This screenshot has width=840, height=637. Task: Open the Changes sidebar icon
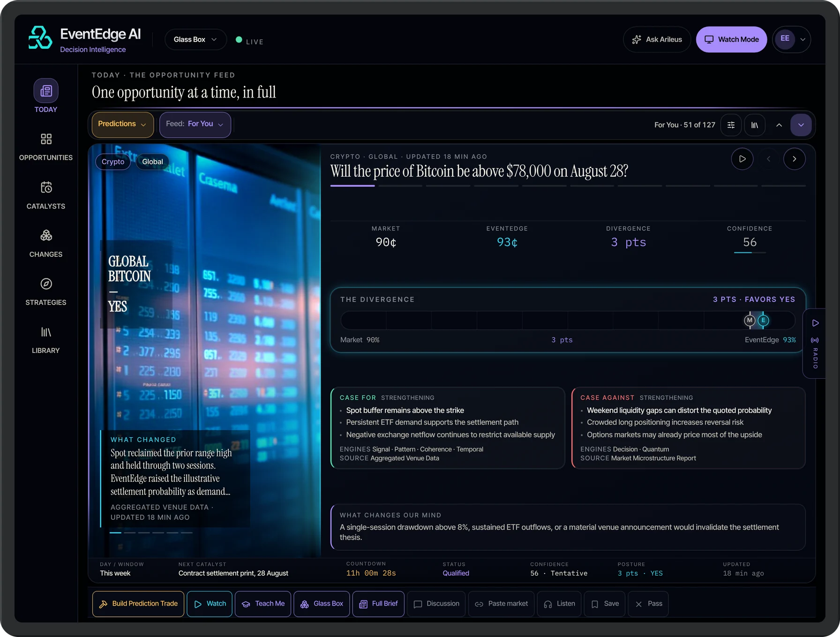pyautogui.click(x=46, y=235)
